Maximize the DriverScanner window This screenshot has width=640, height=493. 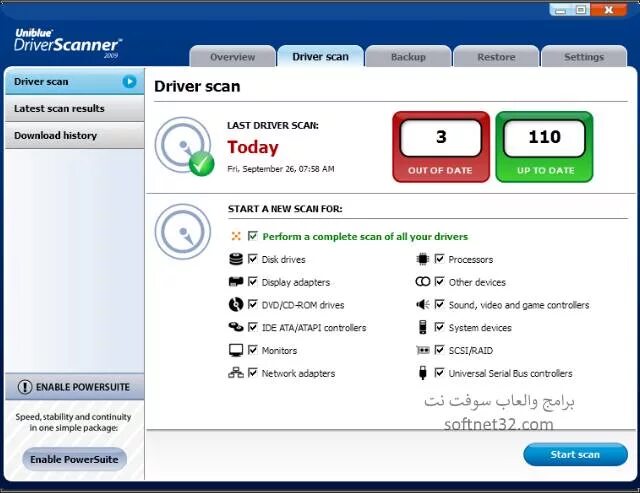point(580,10)
